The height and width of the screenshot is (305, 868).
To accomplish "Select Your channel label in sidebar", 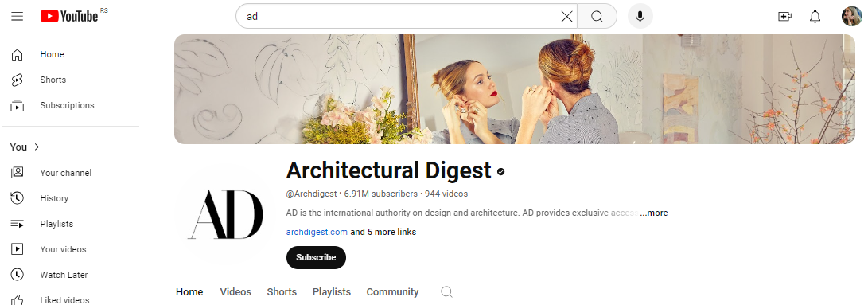I will [66, 173].
